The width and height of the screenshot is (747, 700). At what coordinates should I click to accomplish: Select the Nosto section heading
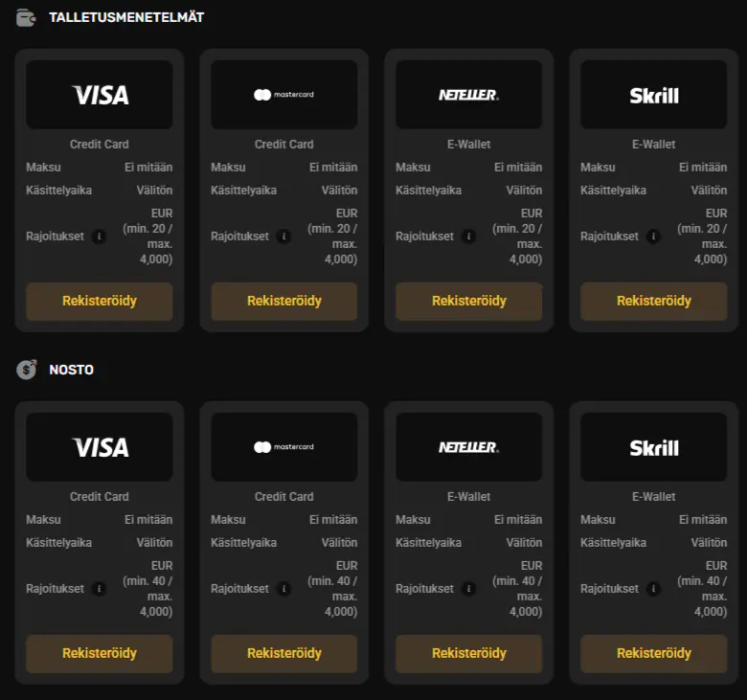tap(72, 370)
